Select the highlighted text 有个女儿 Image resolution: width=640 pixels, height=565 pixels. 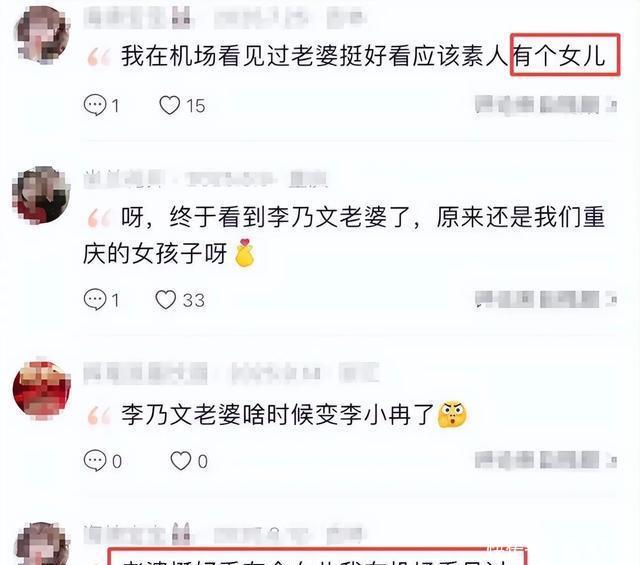click(559, 56)
